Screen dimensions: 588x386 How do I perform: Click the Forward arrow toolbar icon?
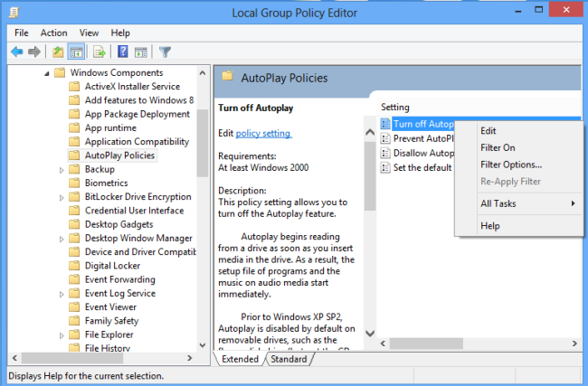[34, 52]
